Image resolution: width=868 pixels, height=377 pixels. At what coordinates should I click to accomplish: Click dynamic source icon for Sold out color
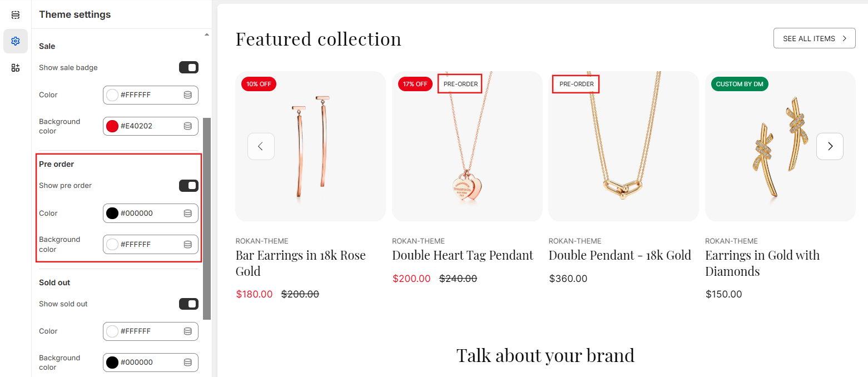click(188, 331)
